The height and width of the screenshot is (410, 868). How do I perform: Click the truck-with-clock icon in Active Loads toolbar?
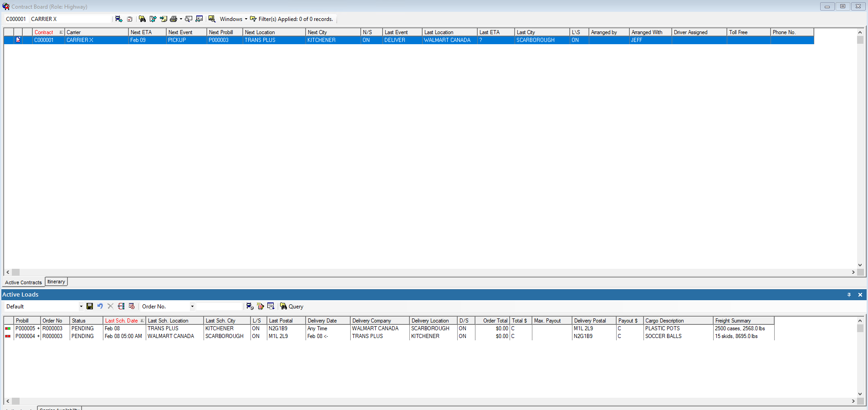tap(250, 306)
